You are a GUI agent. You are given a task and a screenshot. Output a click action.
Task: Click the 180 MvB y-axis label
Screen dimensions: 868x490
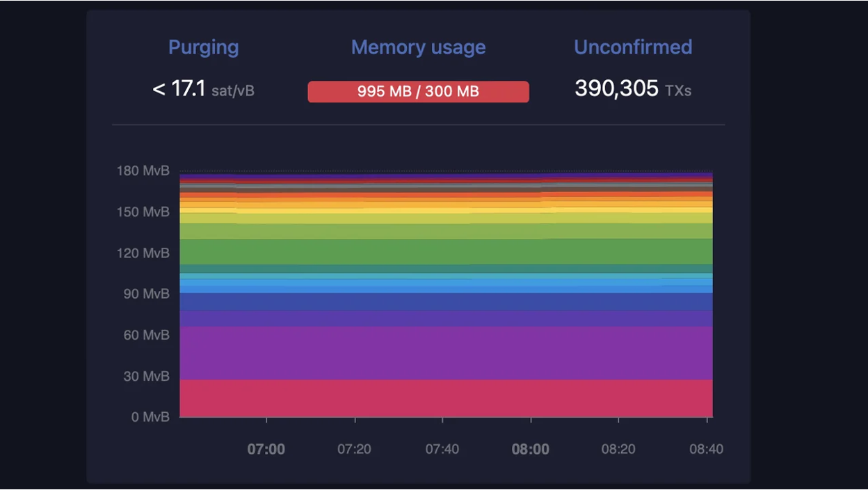pyautogui.click(x=143, y=171)
